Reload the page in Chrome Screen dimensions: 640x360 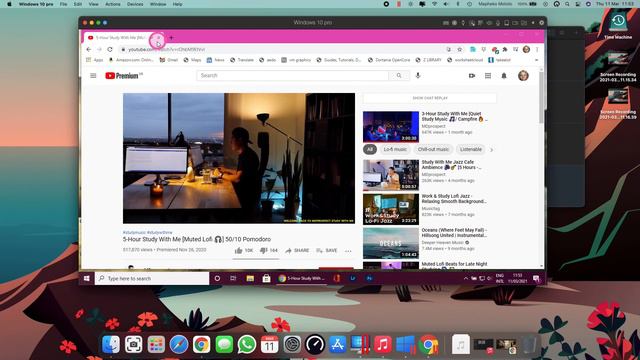pyautogui.click(x=110, y=49)
